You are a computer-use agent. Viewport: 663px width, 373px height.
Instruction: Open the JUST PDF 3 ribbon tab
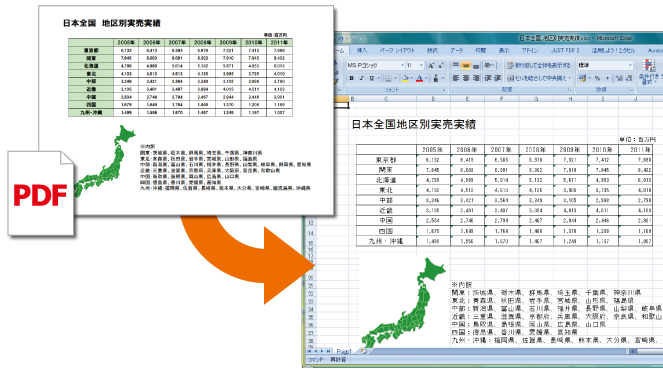pos(565,50)
